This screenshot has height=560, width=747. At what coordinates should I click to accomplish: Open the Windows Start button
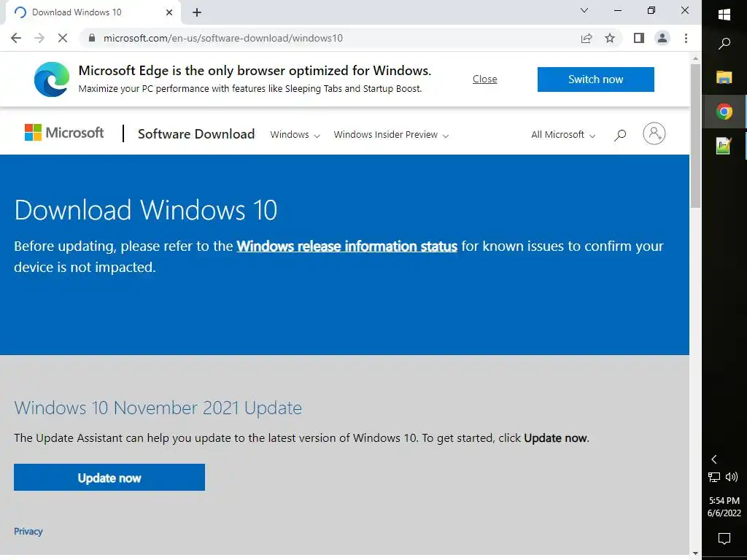(724, 15)
